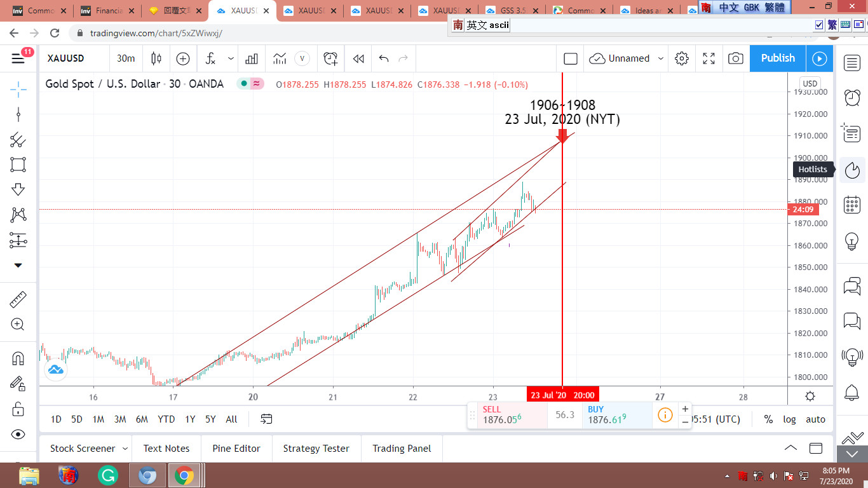Set chart range to YTD
Screen dimensions: 868x488
(166, 419)
